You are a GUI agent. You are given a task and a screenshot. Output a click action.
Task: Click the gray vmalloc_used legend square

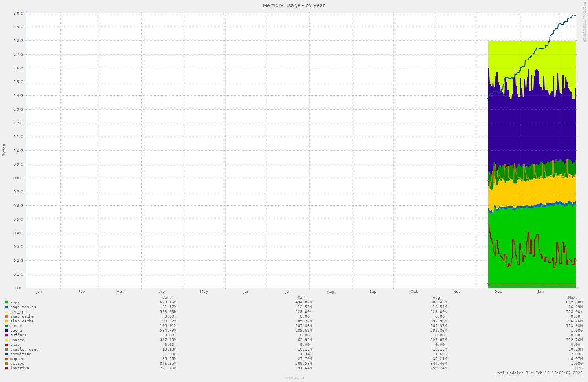point(6,349)
